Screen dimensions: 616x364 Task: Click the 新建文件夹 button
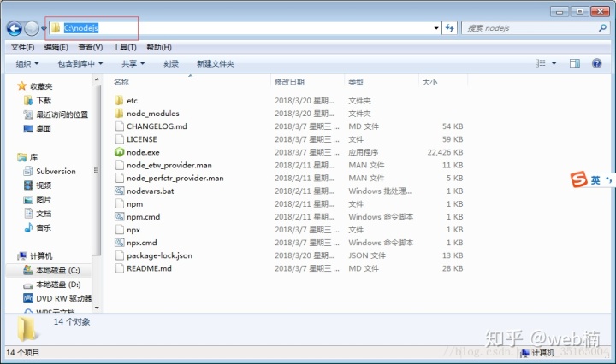[x=216, y=63]
